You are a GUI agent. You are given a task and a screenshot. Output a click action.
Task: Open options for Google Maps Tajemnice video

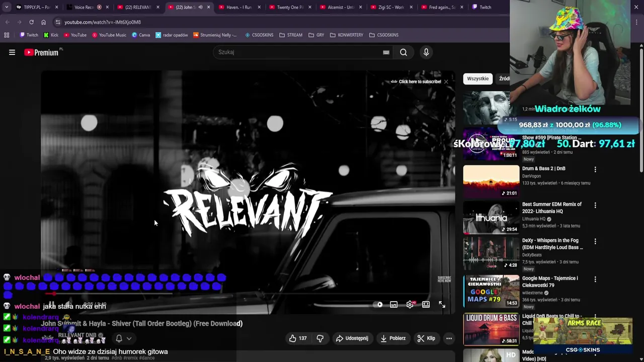point(595,279)
